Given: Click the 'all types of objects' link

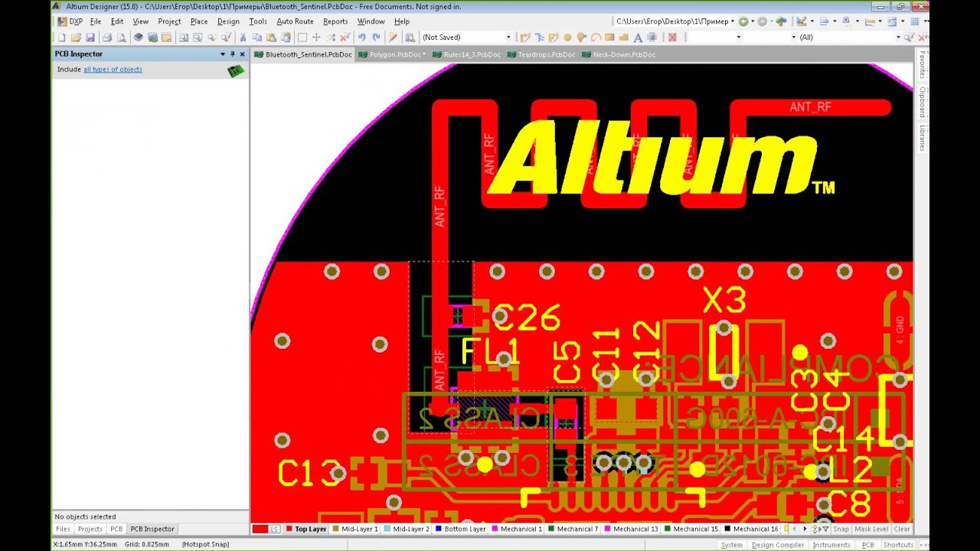Looking at the screenshot, I should coord(113,70).
